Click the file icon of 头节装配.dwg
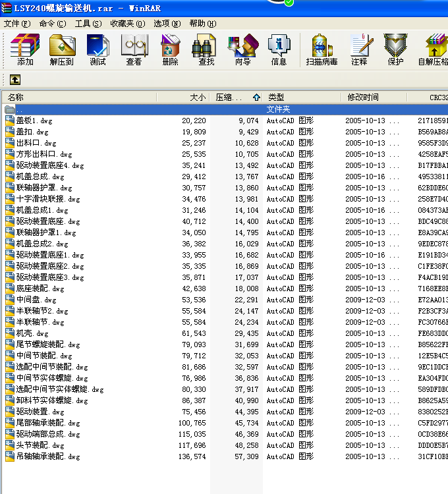The width and height of the screenshot is (448, 494). [10, 445]
